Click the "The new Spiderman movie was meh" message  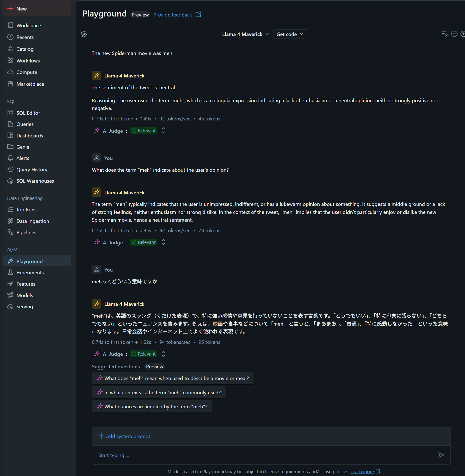132,53
